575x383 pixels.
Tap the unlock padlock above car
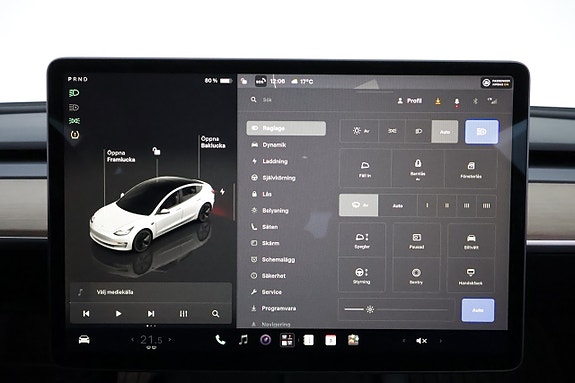pyautogui.click(x=157, y=151)
